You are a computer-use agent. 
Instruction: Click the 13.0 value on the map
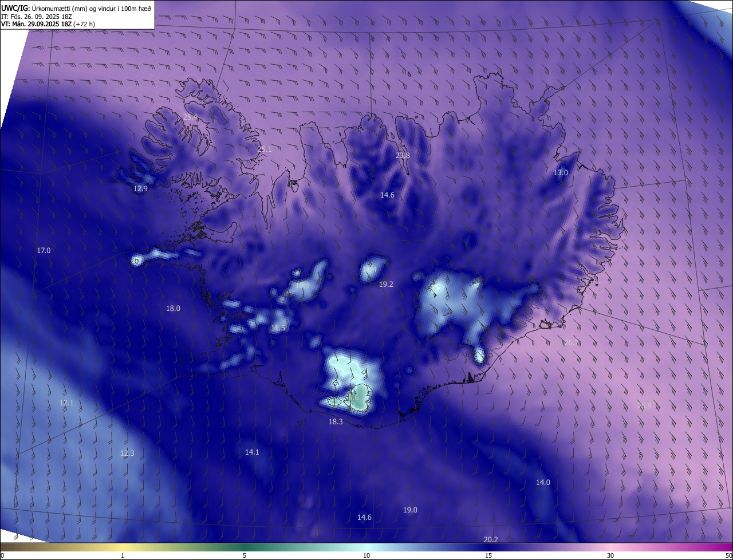click(561, 173)
